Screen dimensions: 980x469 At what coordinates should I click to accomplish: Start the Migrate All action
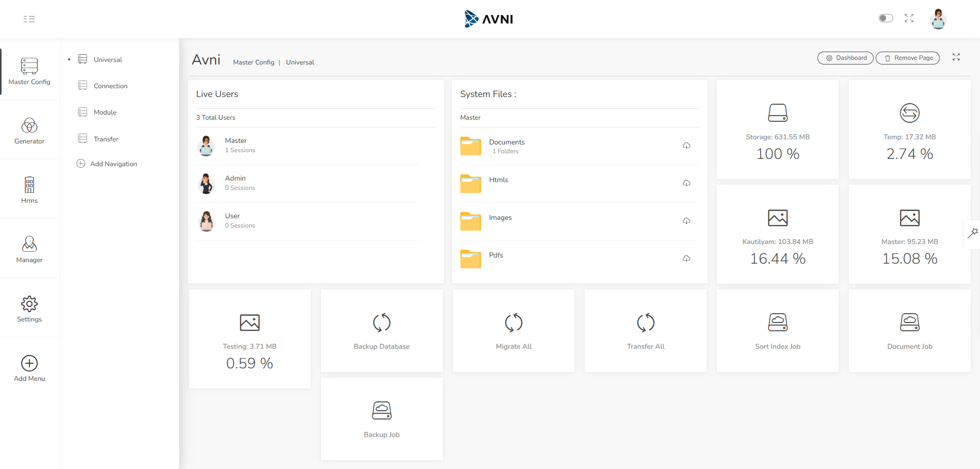pyautogui.click(x=513, y=331)
